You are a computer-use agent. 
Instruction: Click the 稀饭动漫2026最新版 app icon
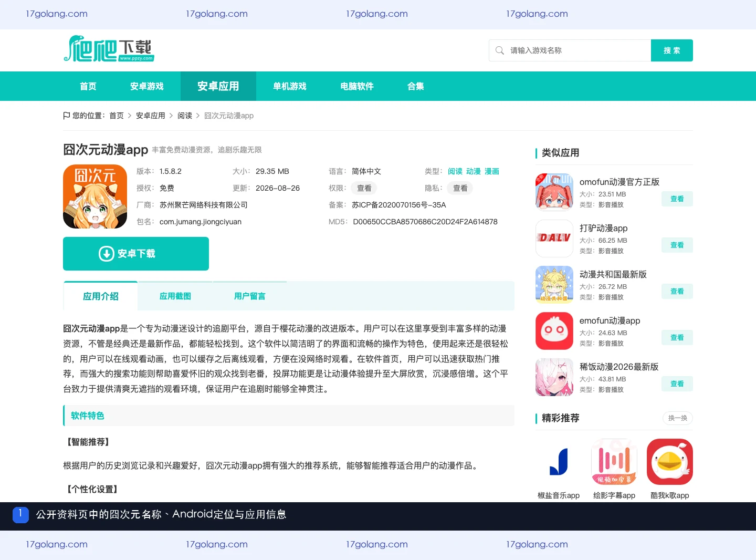tap(554, 377)
